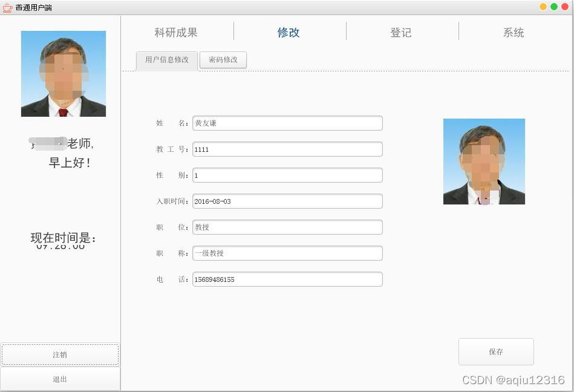This screenshot has width=574, height=392.
Task: Open the 登记 tab
Action: 400,32
